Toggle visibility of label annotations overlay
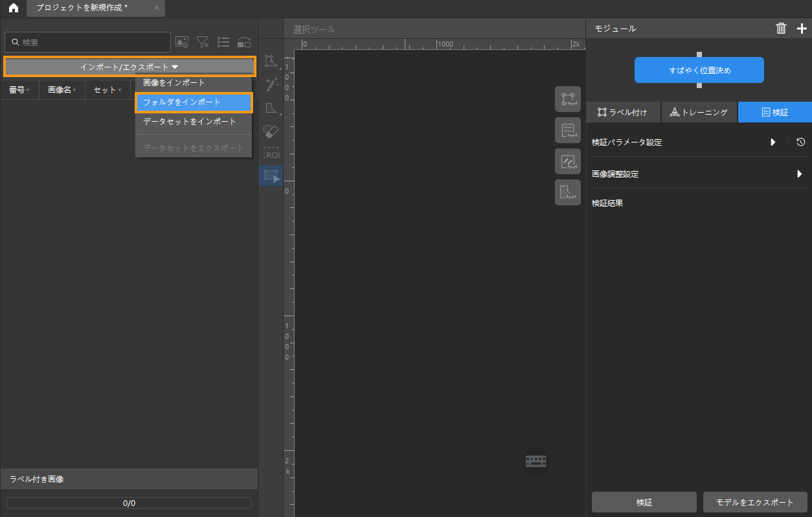The image size is (812, 517). pyautogui.click(x=567, y=99)
